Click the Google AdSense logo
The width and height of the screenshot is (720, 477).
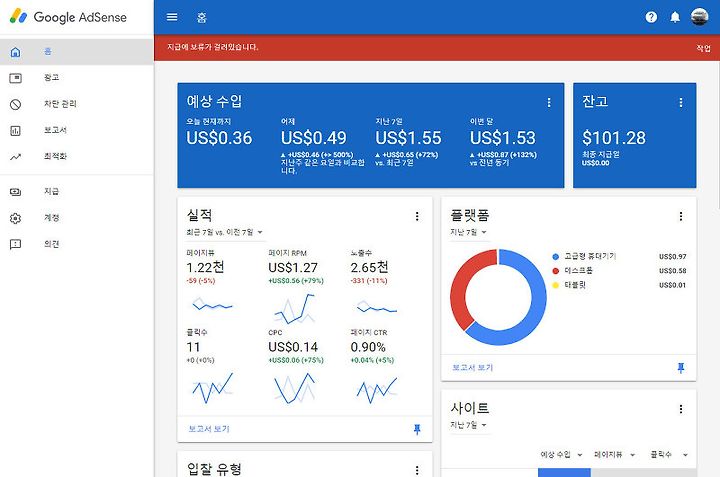(68, 17)
